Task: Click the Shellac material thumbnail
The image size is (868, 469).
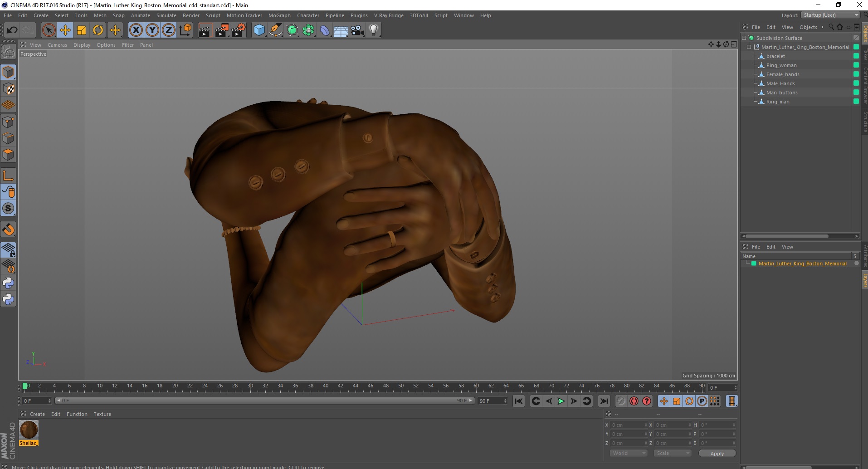Action: [29, 430]
